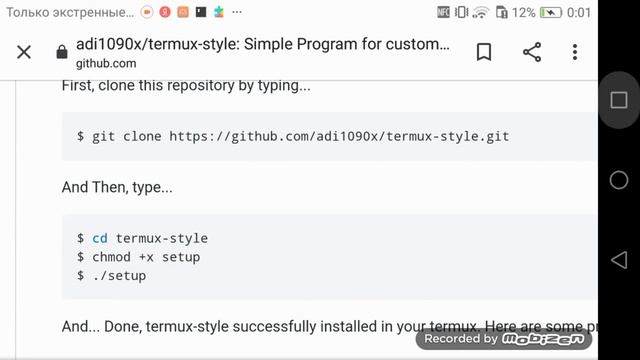Open the share icon
Image resolution: width=640 pixels, height=360 pixels.
click(x=532, y=52)
